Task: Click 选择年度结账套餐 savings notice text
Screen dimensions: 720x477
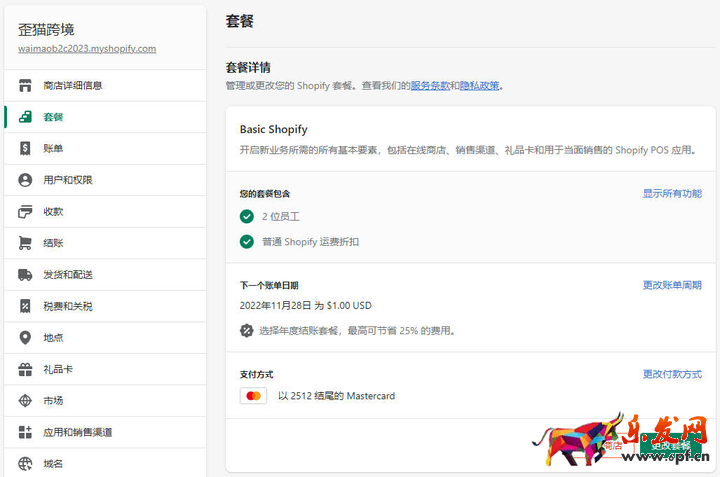Action: tap(357, 331)
